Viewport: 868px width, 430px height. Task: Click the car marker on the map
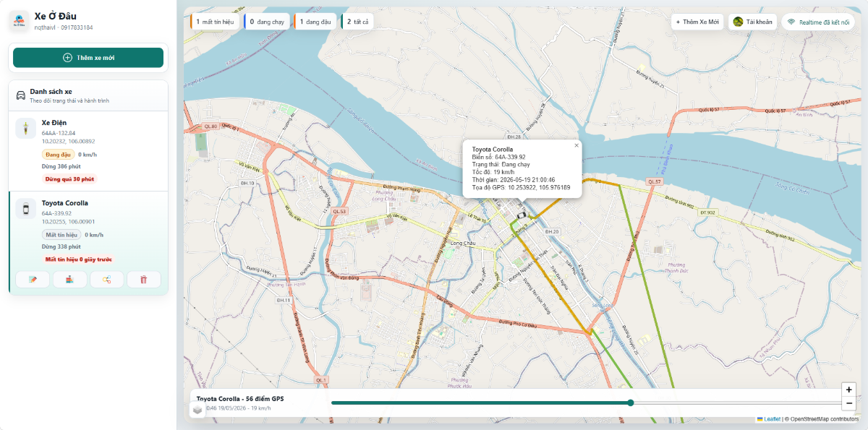[521, 215]
